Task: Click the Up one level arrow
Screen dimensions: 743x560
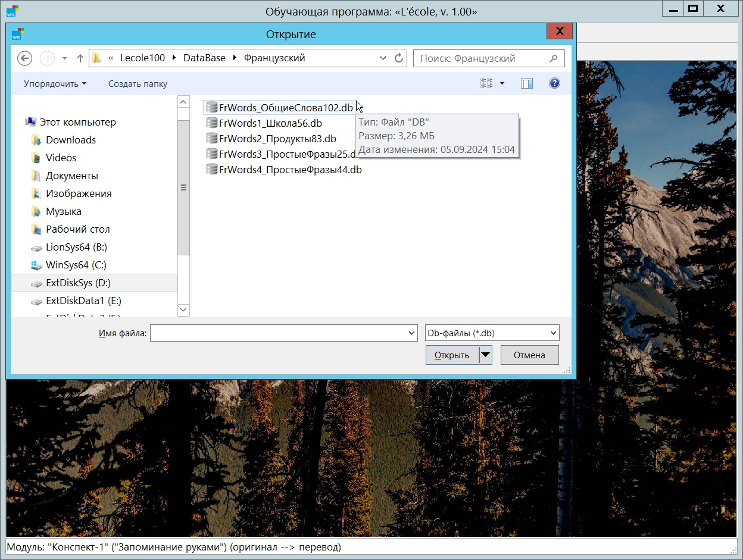Action: [80, 58]
